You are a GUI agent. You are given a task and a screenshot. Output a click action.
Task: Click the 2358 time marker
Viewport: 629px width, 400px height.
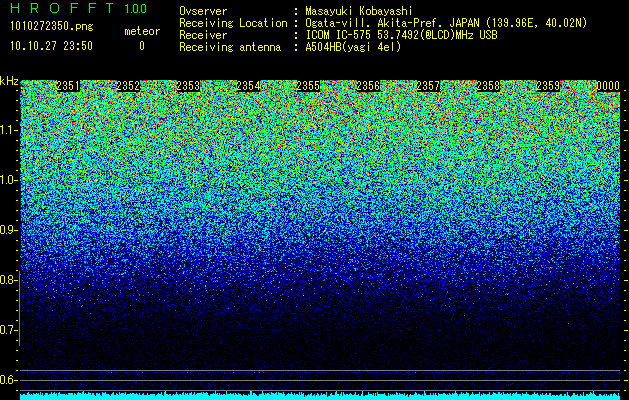(x=488, y=86)
